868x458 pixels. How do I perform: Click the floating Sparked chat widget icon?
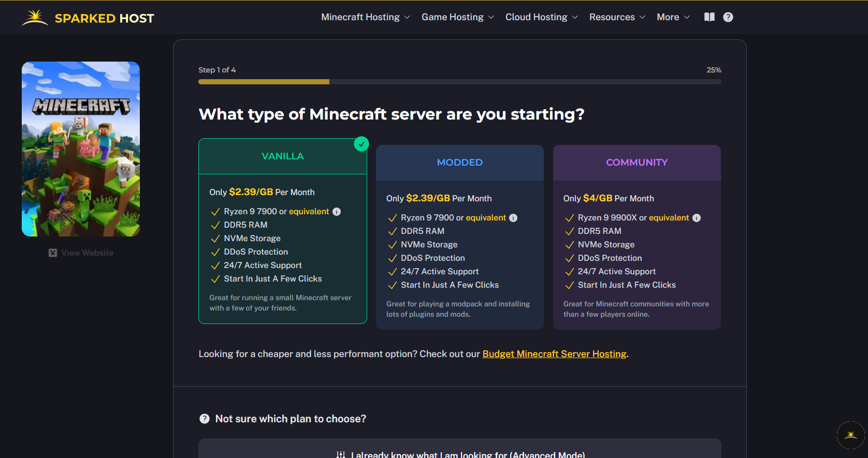pyautogui.click(x=851, y=435)
